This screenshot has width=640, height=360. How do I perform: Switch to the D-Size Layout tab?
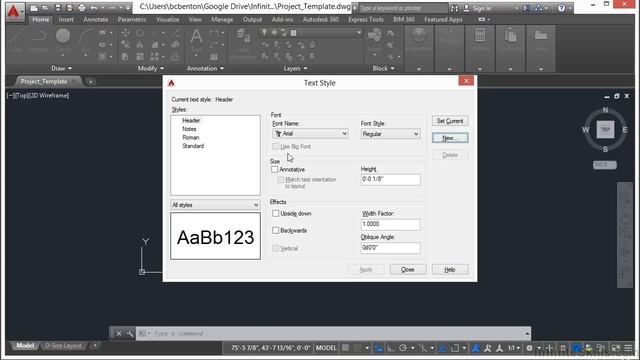pyautogui.click(x=63, y=346)
